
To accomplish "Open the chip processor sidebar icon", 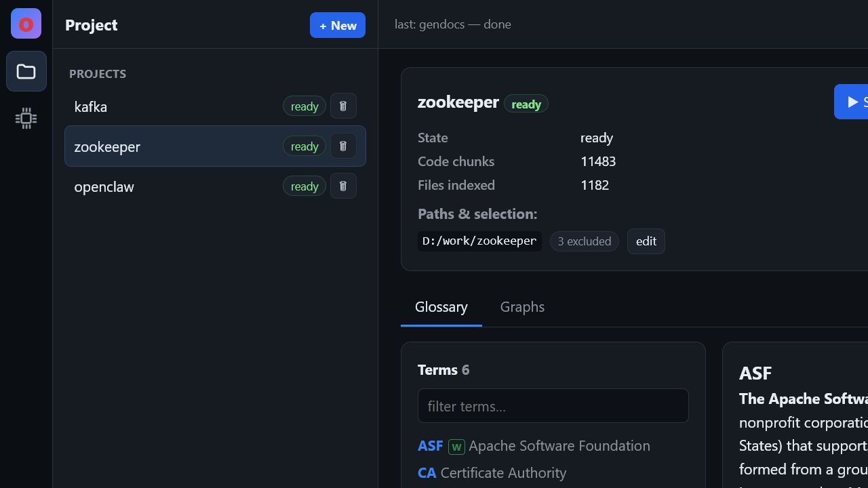I will [x=26, y=119].
